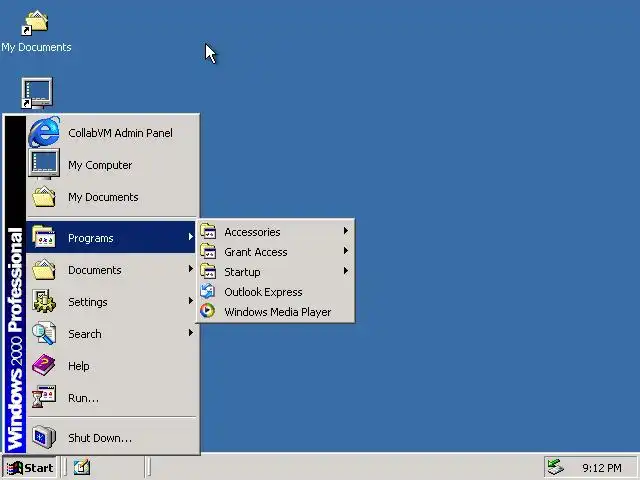Select the Programs menu label
This screenshot has height=480, width=640.
pyautogui.click(x=91, y=238)
